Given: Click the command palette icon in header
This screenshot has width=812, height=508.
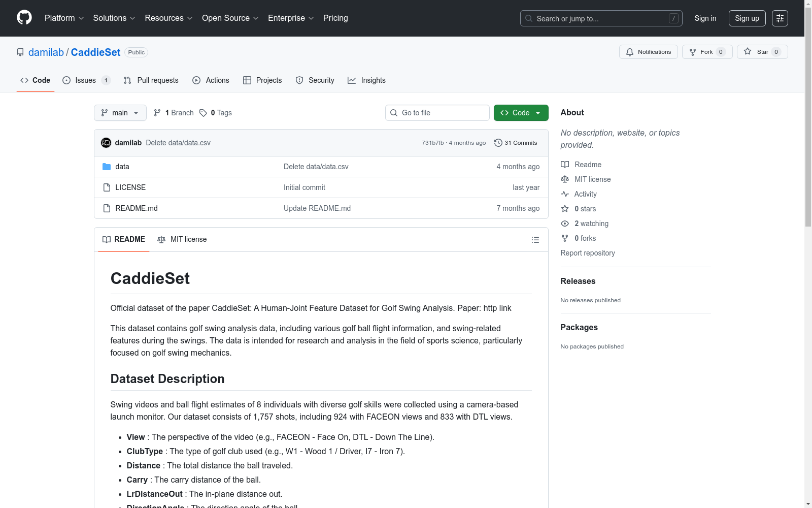Looking at the screenshot, I should tap(780, 18).
